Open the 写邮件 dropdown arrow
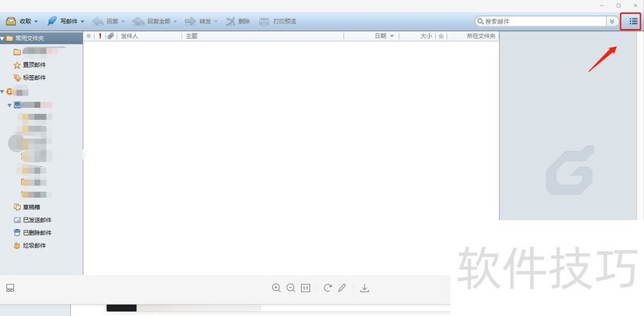The width and height of the screenshot is (644, 316). (83, 22)
